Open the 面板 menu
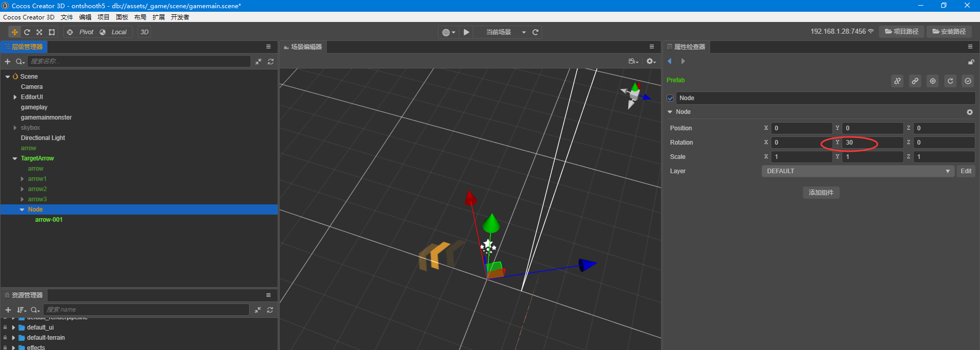 click(122, 17)
